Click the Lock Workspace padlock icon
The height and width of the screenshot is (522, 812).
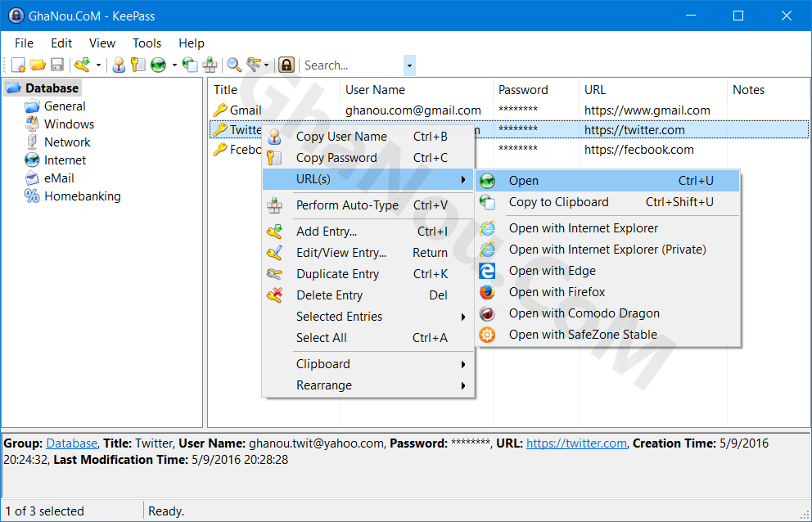286,65
